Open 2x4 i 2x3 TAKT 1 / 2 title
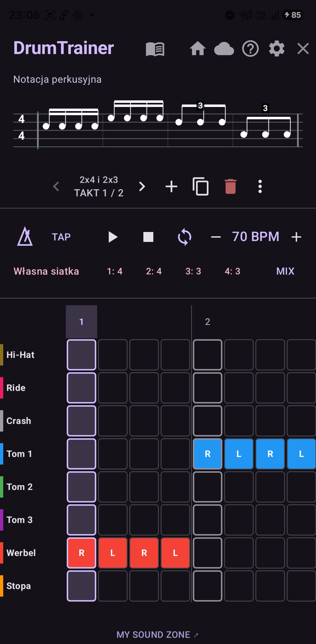 pyautogui.click(x=99, y=186)
